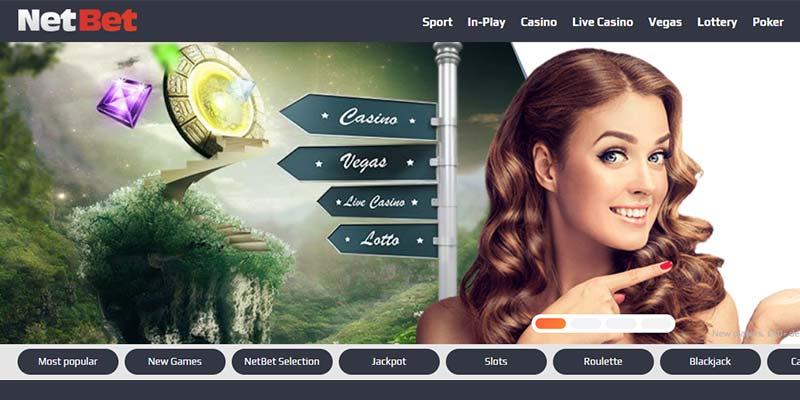
Task: Show Blackjack games
Action: (x=710, y=362)
